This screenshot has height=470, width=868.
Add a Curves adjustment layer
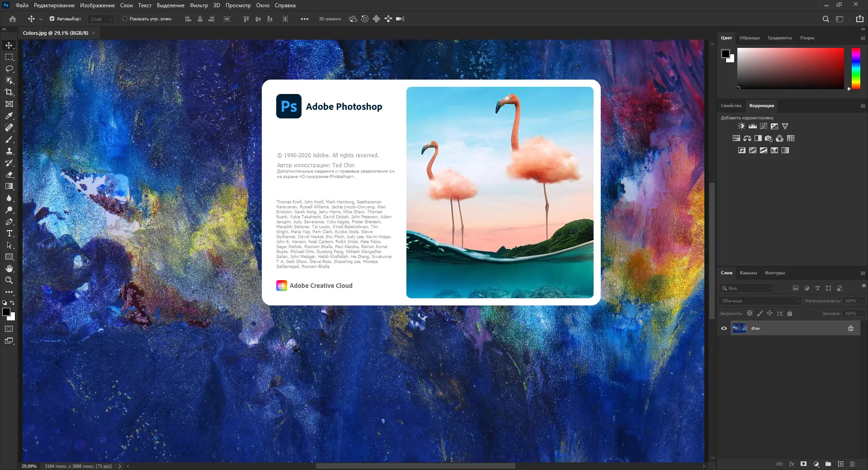(764, 126)
